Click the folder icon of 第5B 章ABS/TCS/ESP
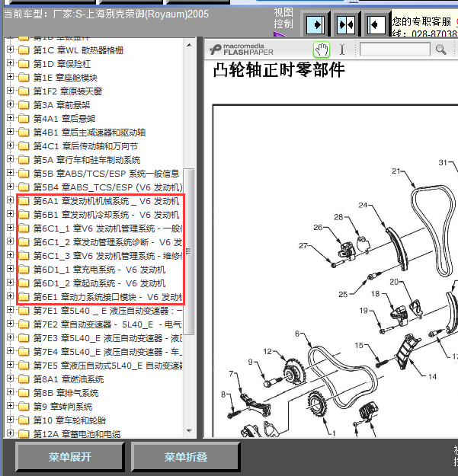Screen dimensions: 458x476 click(x=24, y=174)
